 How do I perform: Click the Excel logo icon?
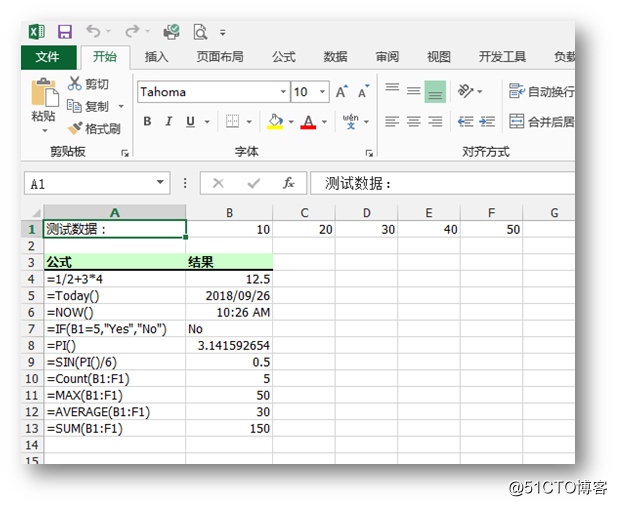coord(37,32)
